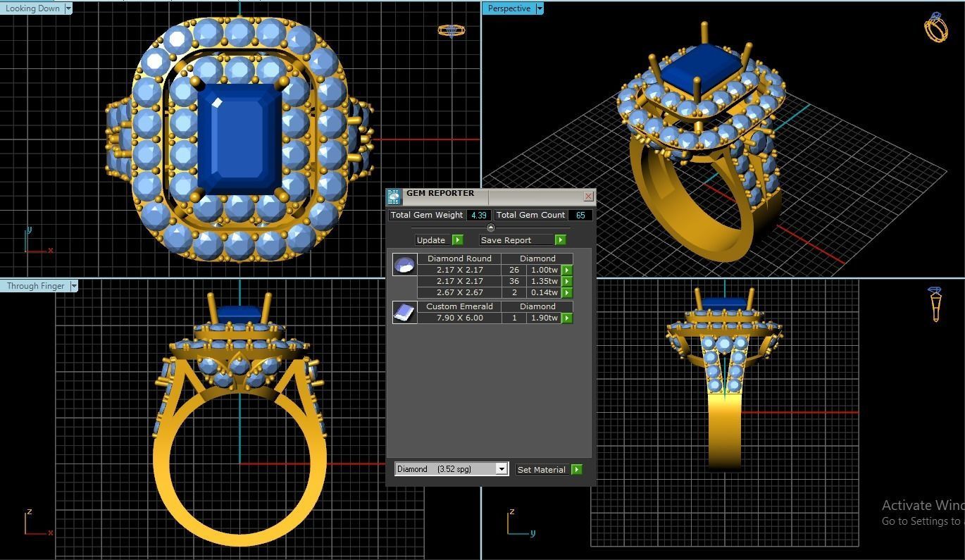Select the Custom Emerald gem thumbnail
The width and height of the screenshot is (965, 560).
[404, 312]
